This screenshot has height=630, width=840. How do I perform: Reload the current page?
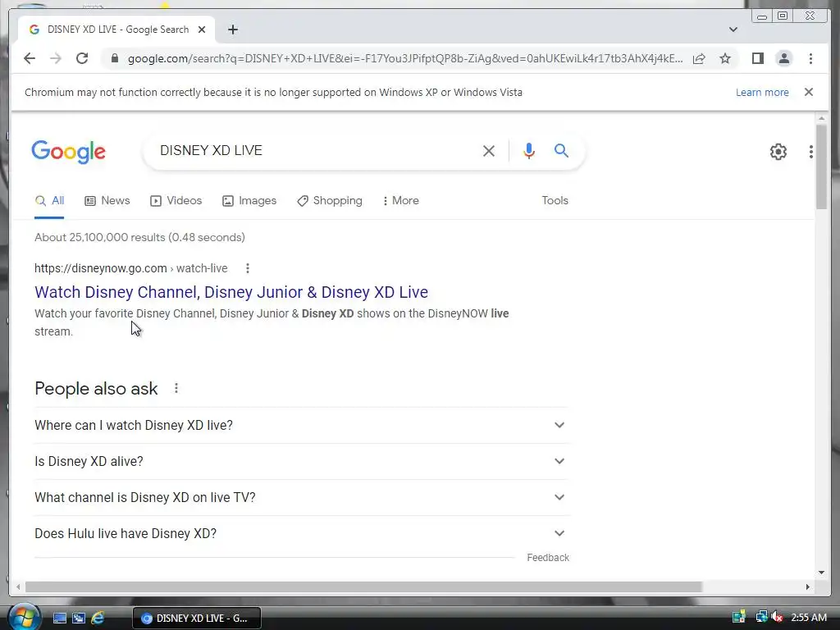82,58
